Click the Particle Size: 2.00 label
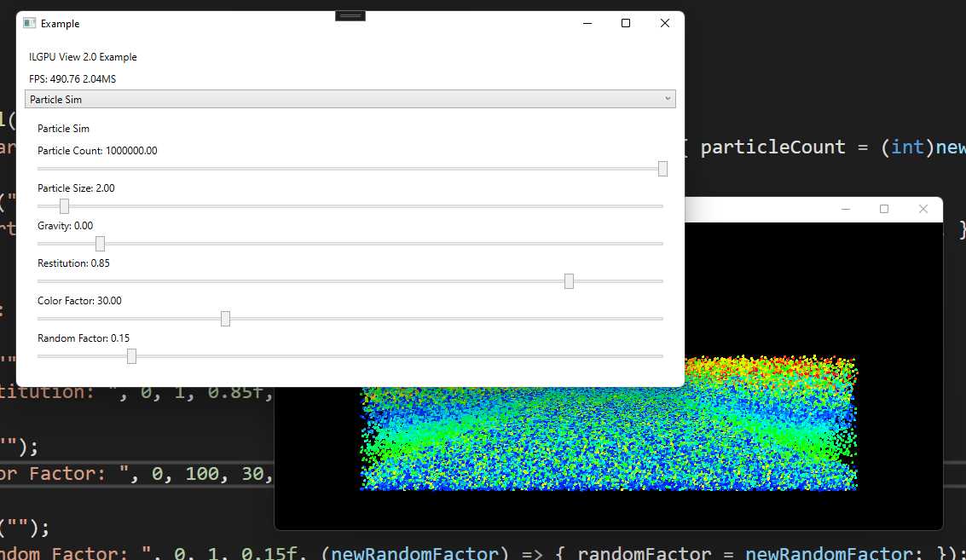 [x=76, y=188]
